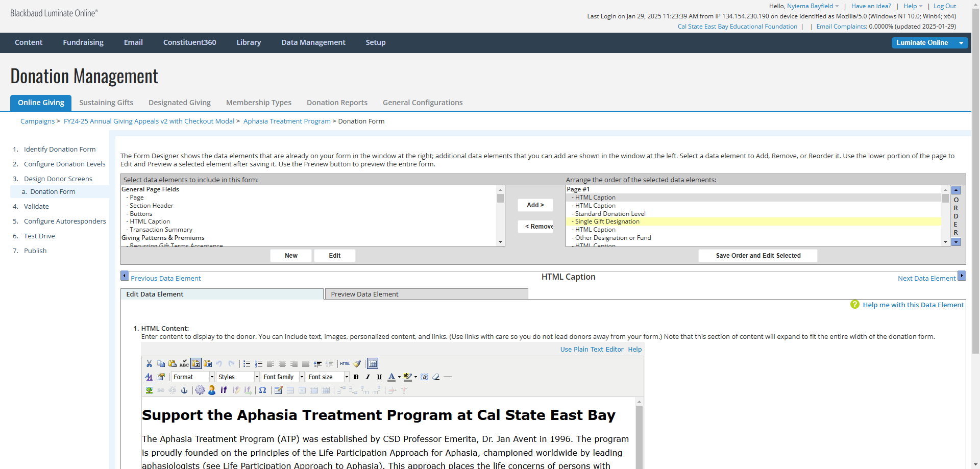Click the Edit button below element list
Viewport: 980px width, 469px height.
coord(335,256)
